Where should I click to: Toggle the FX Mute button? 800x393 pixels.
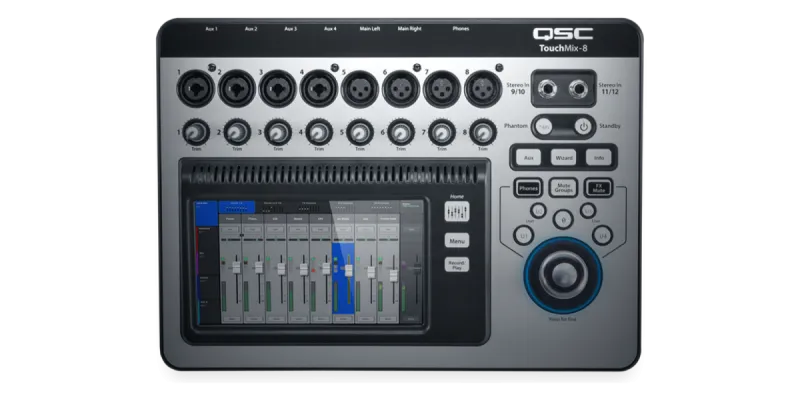pyautogui.click(x=598, y=188)
